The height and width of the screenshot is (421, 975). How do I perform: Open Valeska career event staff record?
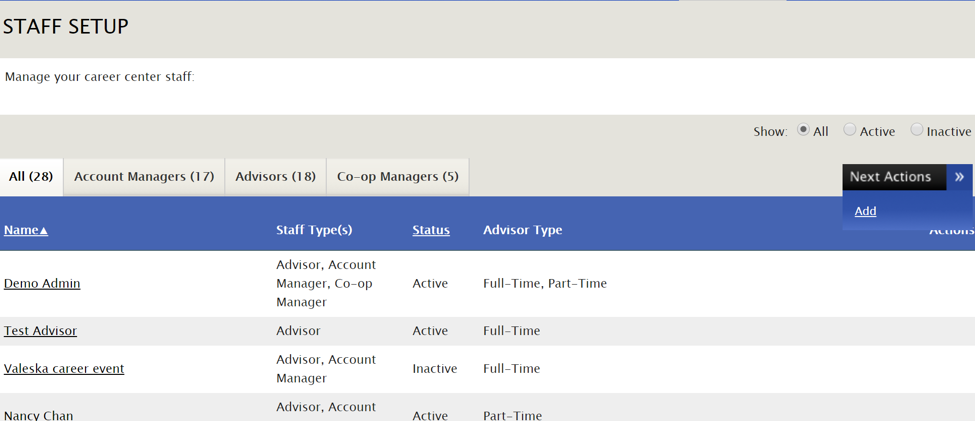64,369
